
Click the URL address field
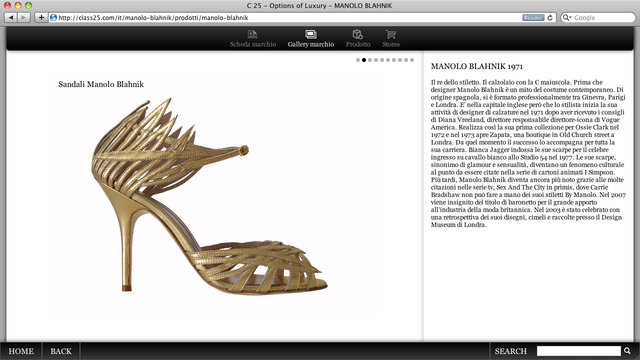tap(286, 18)
